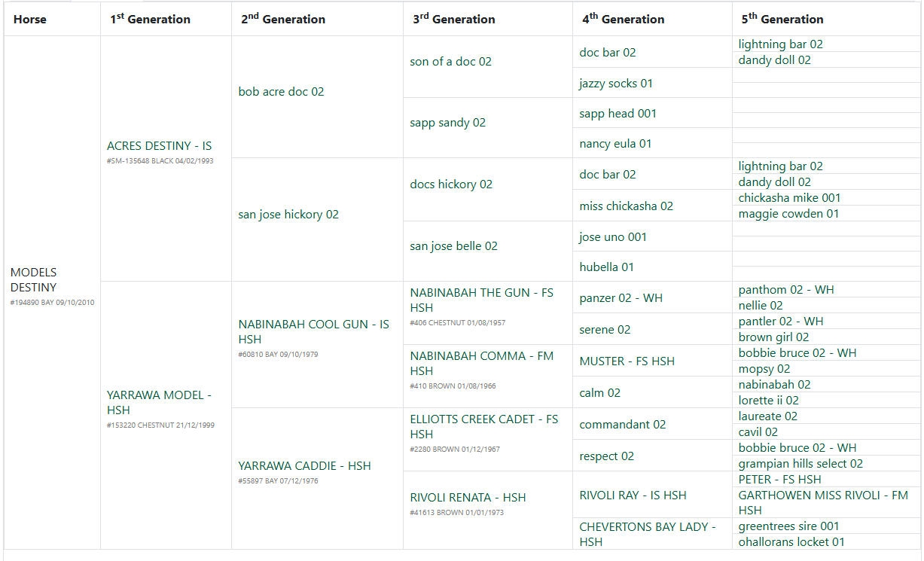Click RIVOLI RENATA - HSH link
The width and height of the screenshot is (924, 561).
[468, 498]
